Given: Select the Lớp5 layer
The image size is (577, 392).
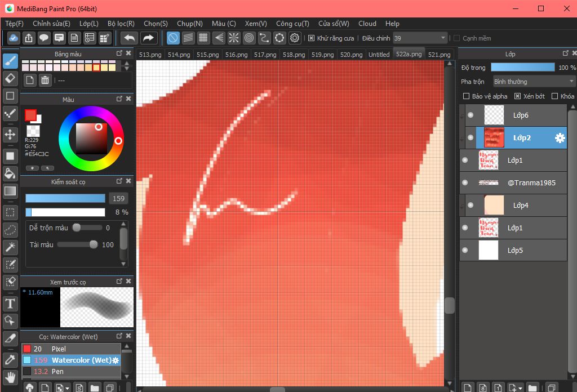Looking at the screenshot, I should (513, 251).
